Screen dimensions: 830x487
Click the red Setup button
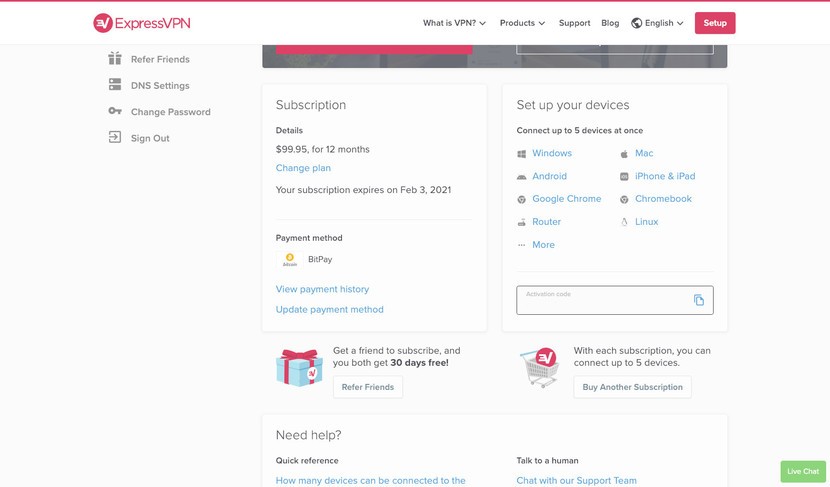[715, 23]
